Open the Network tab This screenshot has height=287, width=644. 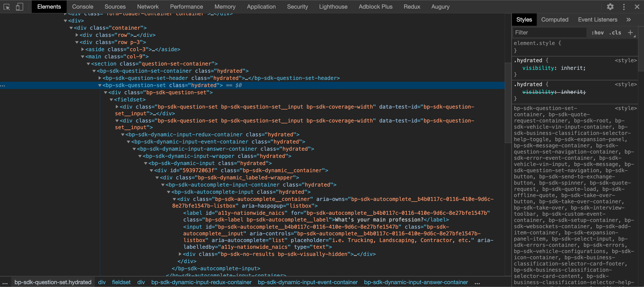(148, 7)
